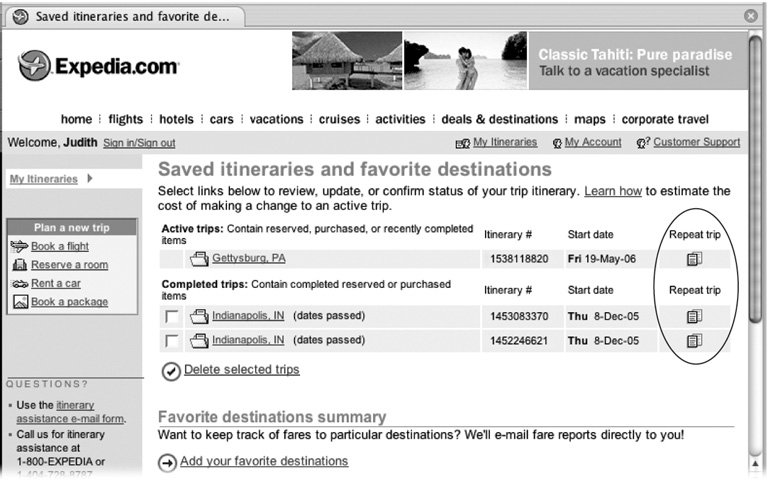Click the Classic Tahiti banner advertisement
This screenshot has height=482, width=768.
pos(519,62)
